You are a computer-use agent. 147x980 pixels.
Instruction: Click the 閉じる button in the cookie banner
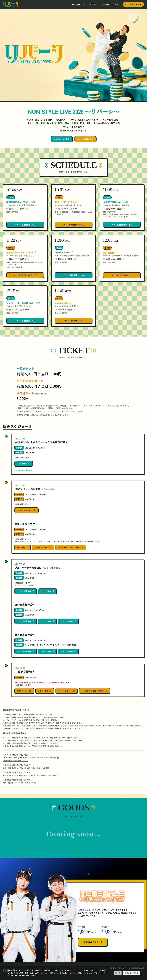click(x=117, y=973)
